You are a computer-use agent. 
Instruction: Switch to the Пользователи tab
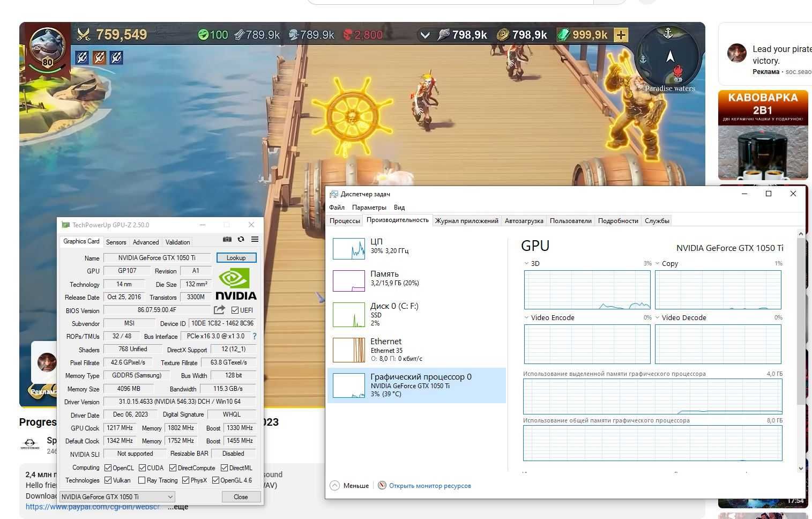[570, 220]
